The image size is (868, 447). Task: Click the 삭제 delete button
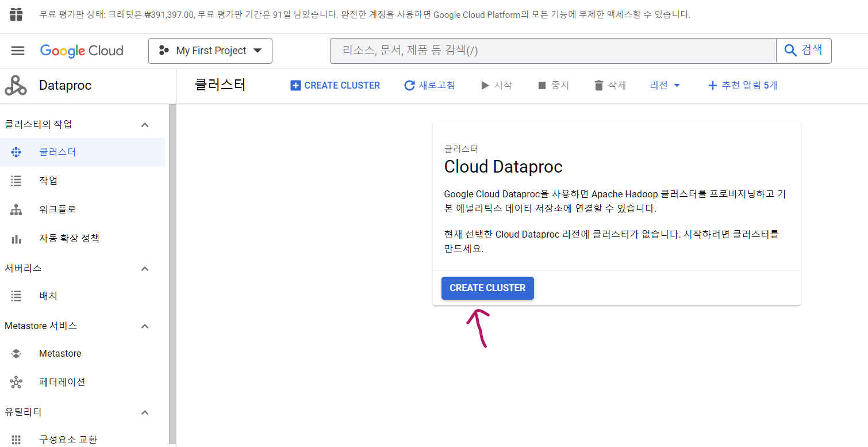coord(610,86)
